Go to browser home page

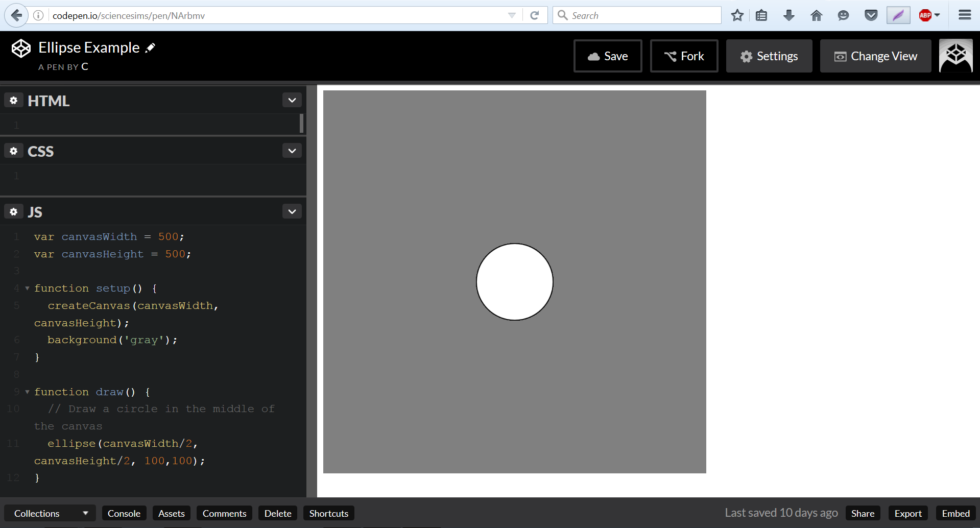click(x=816, y=15)
